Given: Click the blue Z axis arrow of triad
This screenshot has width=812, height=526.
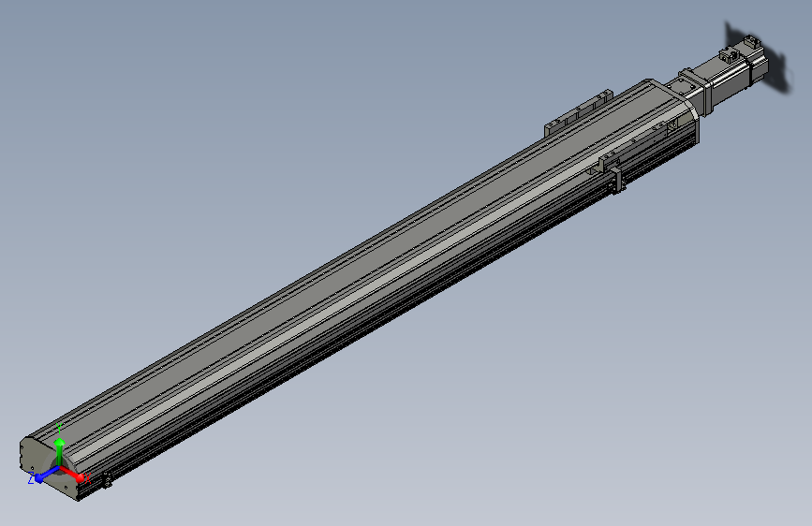Looking at the screenshot, I should [46, 474].
